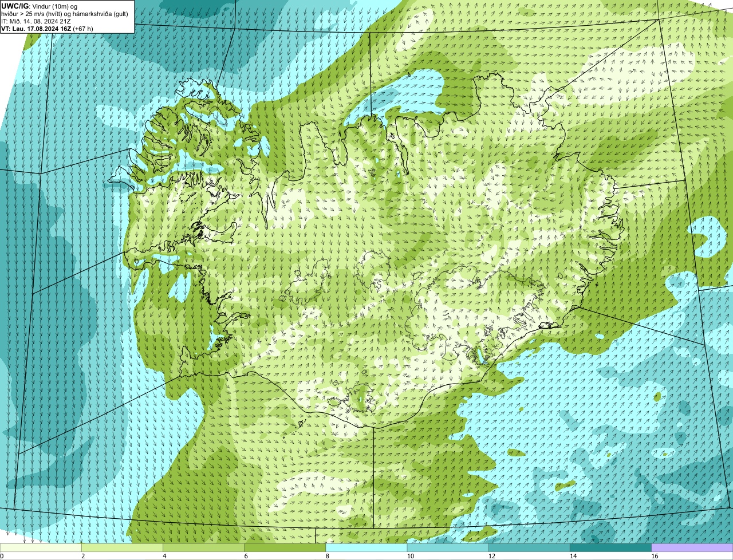The height and width of the screenshot is (560, 733).
Task: Click the light cyan 8–10 m/s legend swatch
Action: click(366, 547)
